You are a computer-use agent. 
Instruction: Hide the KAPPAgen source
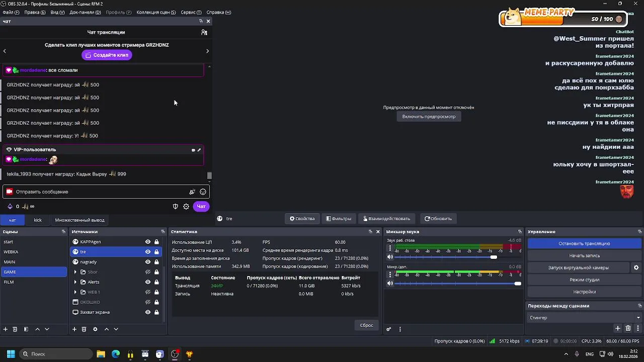pyautogui.click(x=148, y=242)
